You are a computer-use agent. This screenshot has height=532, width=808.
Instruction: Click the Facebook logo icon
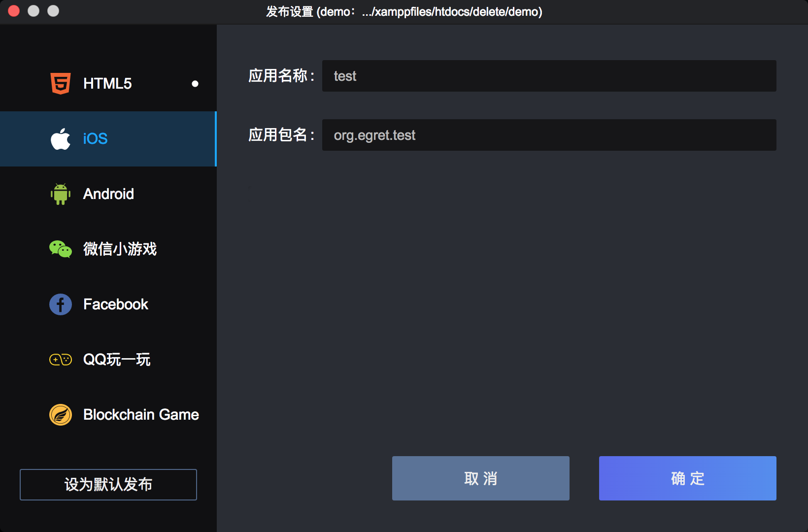tap(61, 304)
